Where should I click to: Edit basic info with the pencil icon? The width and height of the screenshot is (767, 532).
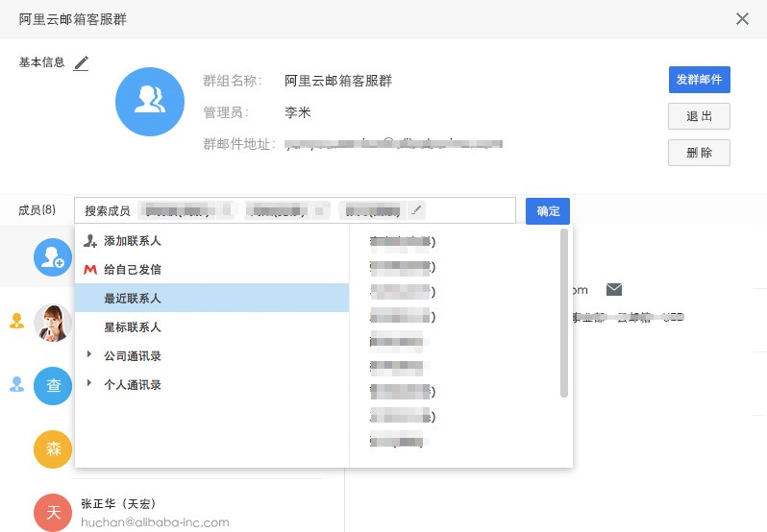[x=81, y=63]
